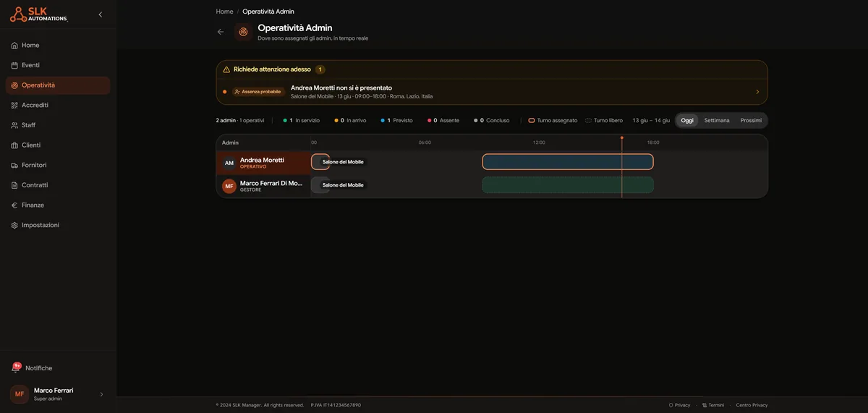Screen dimensions: 868x413
Task: Go back with the arrow icon
Action: click(x=221, y=32)
